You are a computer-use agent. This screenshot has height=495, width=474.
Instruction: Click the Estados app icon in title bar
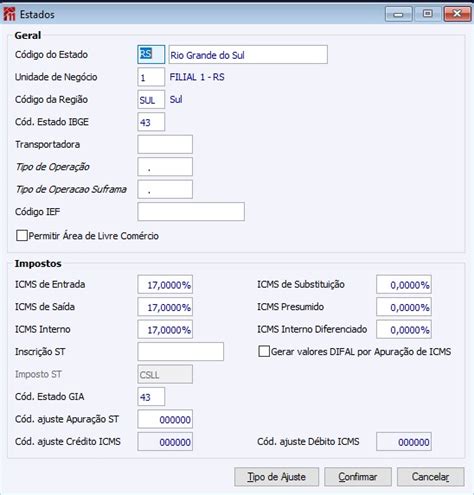pyautogui.click(x=9, y=14)
